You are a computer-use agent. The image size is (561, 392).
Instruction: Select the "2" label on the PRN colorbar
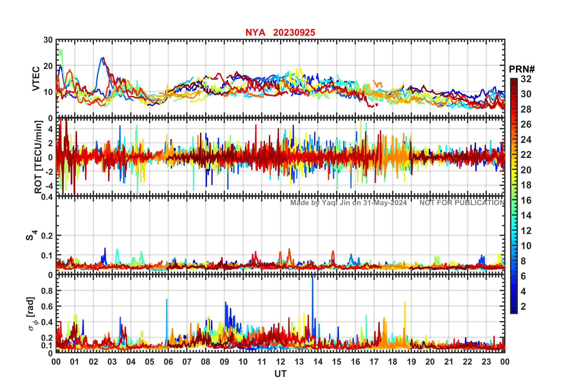[x=523, y=307]
